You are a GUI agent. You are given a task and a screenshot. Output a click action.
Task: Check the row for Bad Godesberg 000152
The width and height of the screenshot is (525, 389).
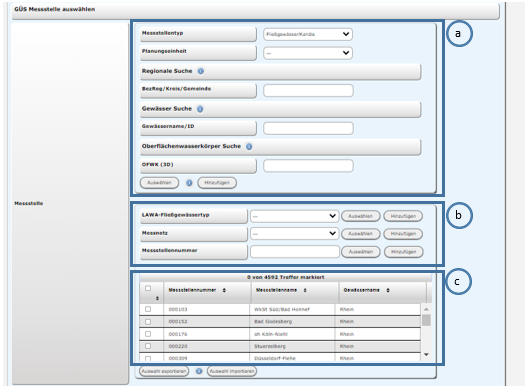(x=148, y=322)
